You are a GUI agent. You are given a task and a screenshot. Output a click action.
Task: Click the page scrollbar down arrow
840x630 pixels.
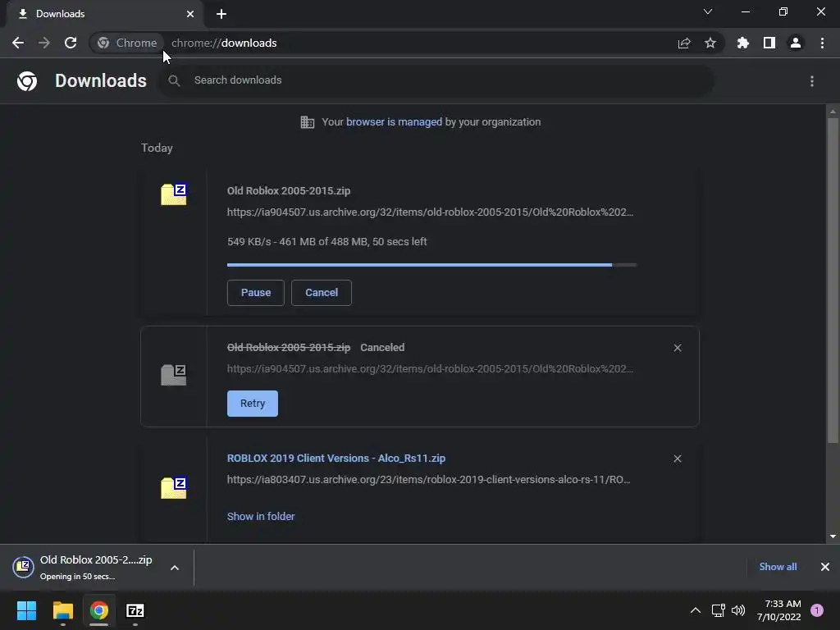click(833, 536)
